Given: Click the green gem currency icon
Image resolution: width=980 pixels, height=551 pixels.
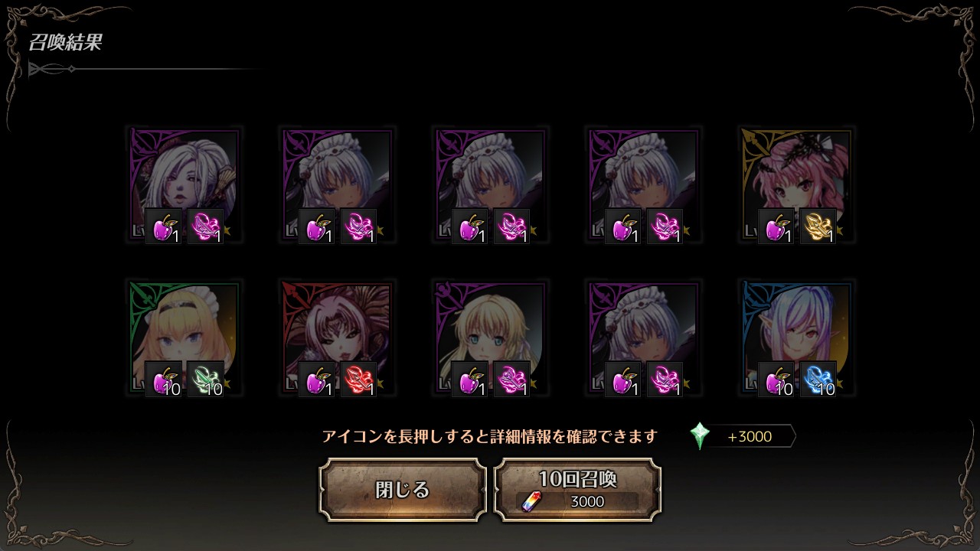Looking at the screenshot, I should pyautogui.click(x=700, y=436).
